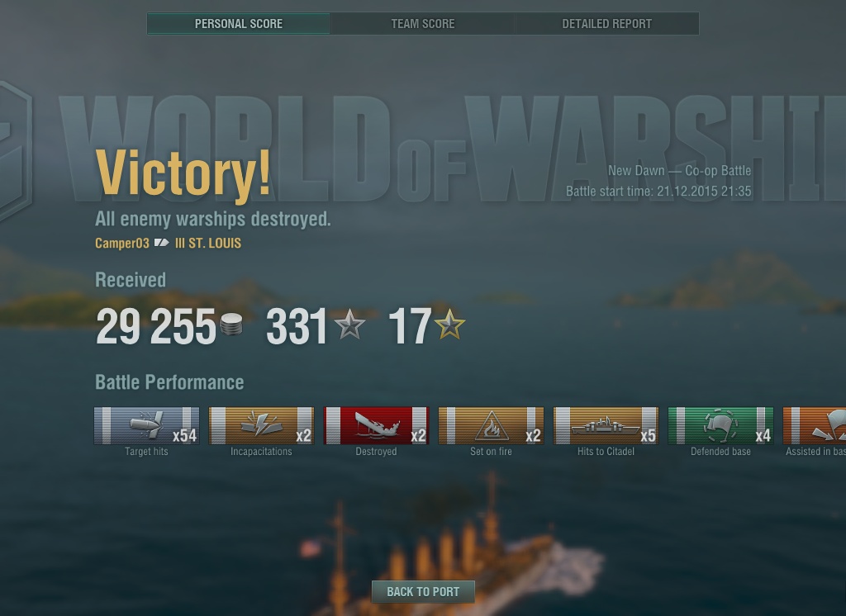
Task: Click the Battle start time text
Action: pyautogui.click(x=658, y=192)
